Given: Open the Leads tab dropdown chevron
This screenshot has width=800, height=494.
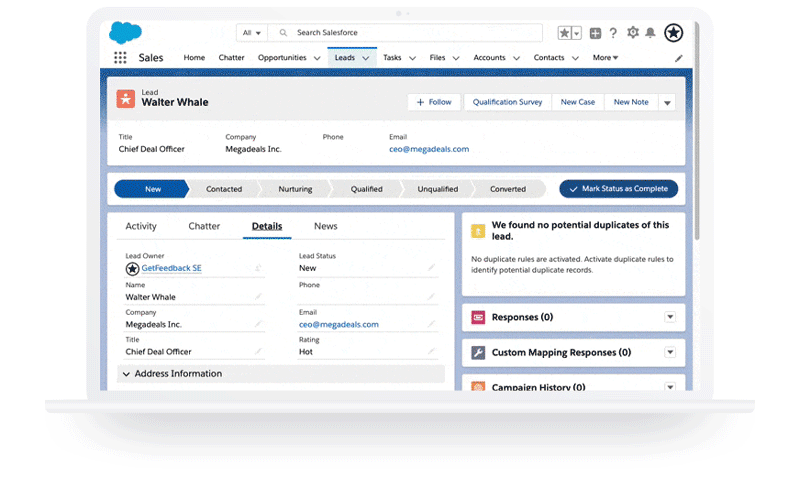Looking at the screenshot, I should point(366,58).
